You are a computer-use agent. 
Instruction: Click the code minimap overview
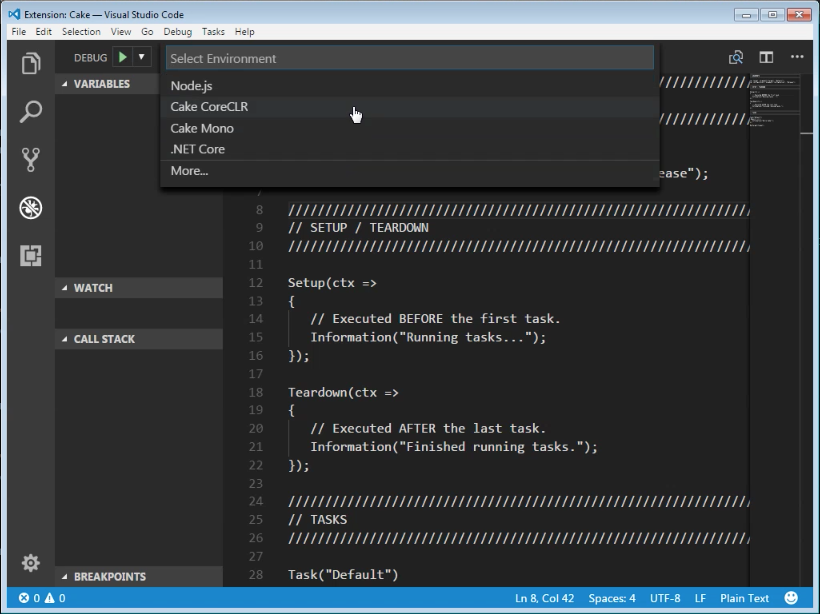(x=775, y=99)
